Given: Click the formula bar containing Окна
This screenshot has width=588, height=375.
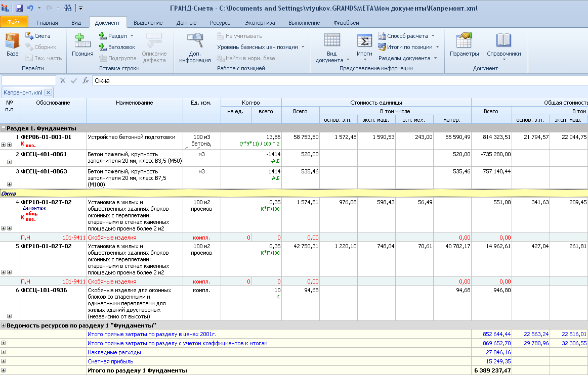Looking at the screenshot, I should [340, 80].
